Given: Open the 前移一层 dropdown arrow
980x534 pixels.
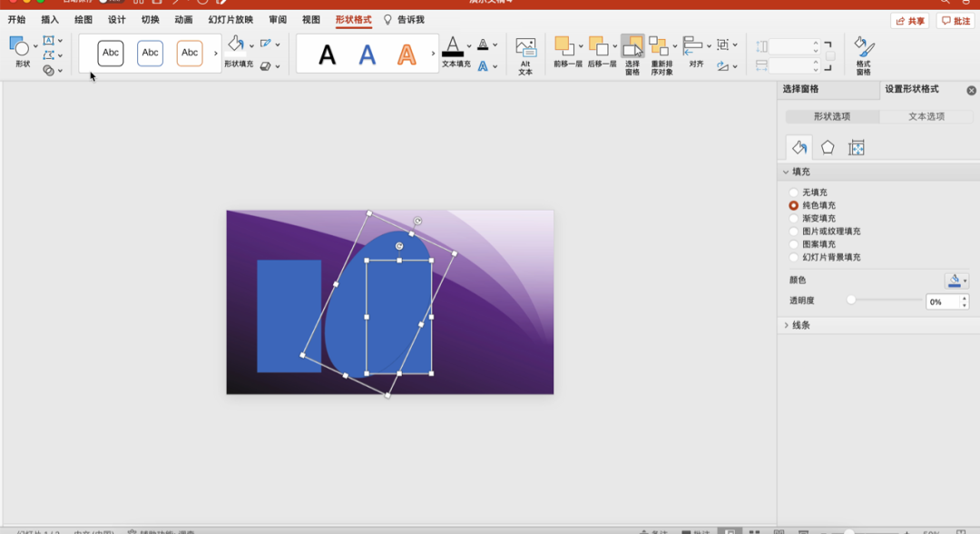Looking at the screenshot, I should coord(580,45).
